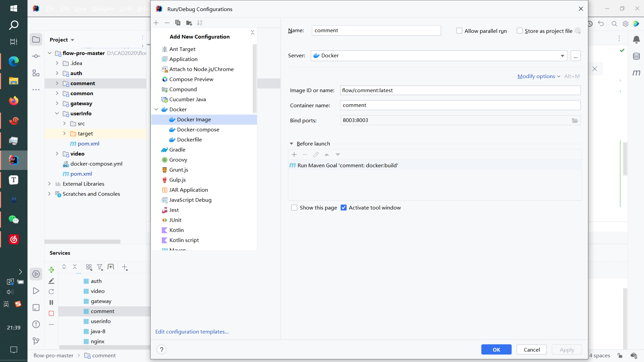Screen dimensions: 644x362
Task: Open IDE settings gear icon
Action: pos(626,24)
